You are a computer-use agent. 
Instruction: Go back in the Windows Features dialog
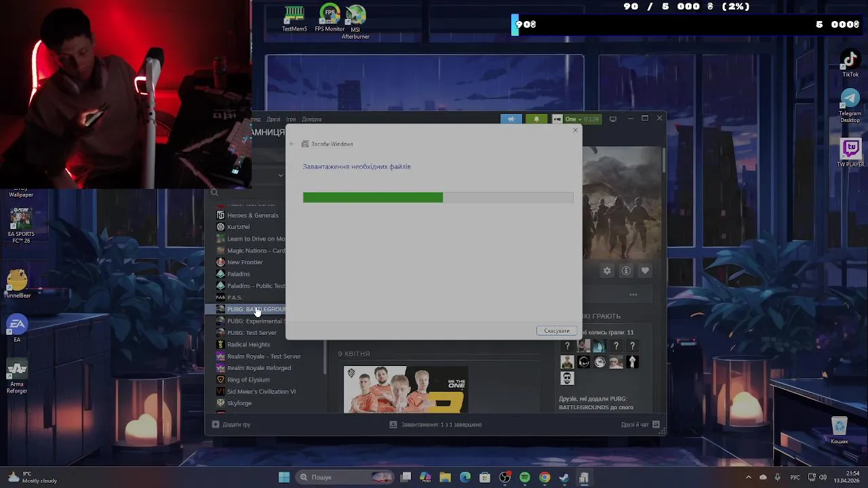[x=292, y=144]
